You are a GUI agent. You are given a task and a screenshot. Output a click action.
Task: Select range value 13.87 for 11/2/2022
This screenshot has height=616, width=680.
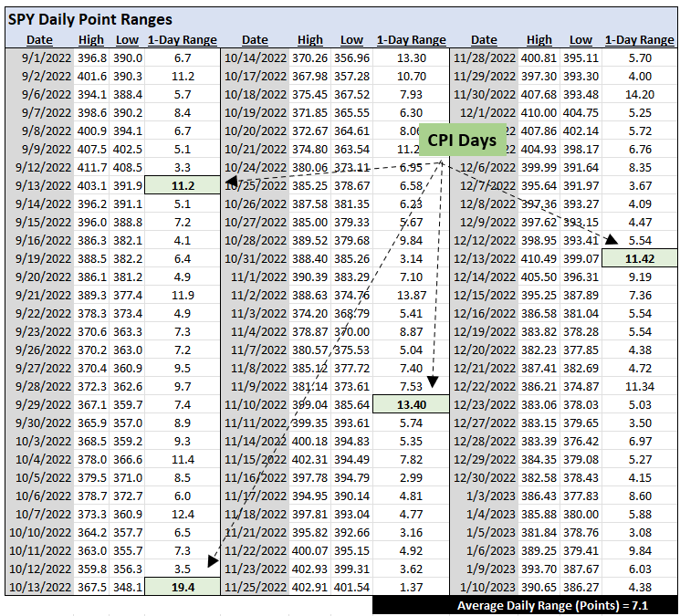coord(411,295)
